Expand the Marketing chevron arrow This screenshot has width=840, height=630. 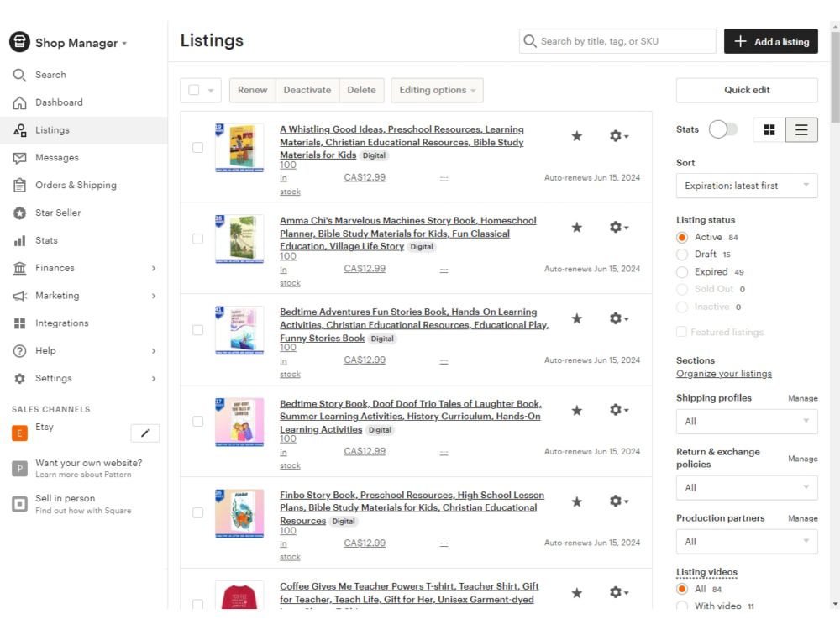(154, 296)
